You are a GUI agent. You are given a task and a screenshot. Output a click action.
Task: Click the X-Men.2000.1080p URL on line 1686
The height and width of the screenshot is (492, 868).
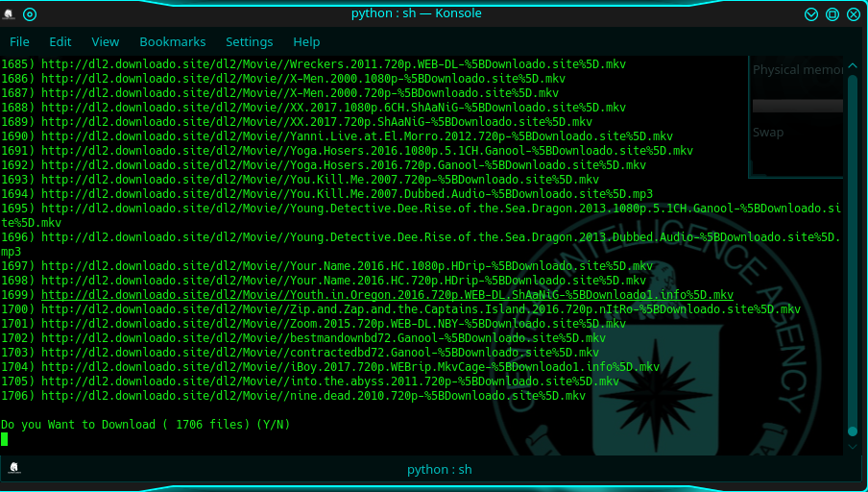(303, 79)
